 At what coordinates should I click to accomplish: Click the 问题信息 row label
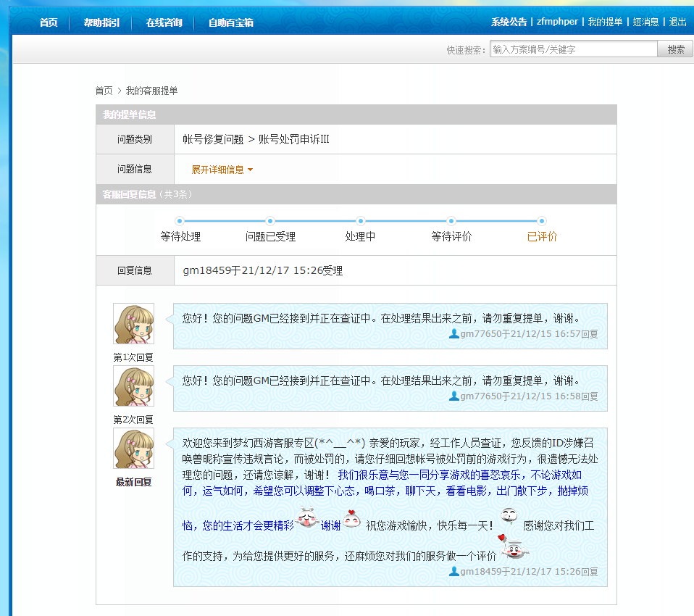click(x=135, y=169)
